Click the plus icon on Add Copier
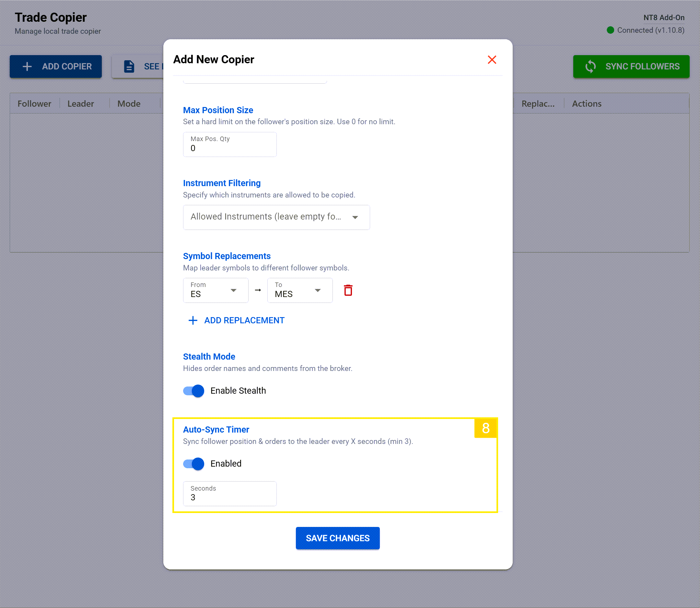The height and width of the screenshot is (608, 700). pos(27,66)
